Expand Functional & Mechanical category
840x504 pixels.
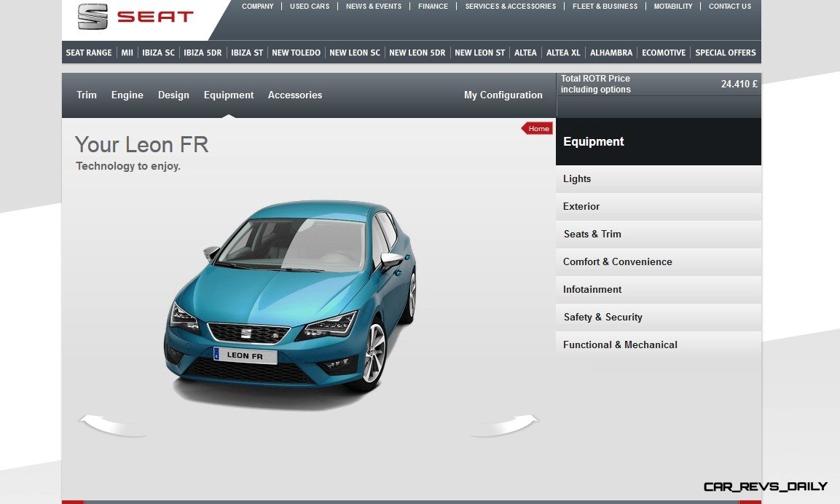tap(659, 345)
